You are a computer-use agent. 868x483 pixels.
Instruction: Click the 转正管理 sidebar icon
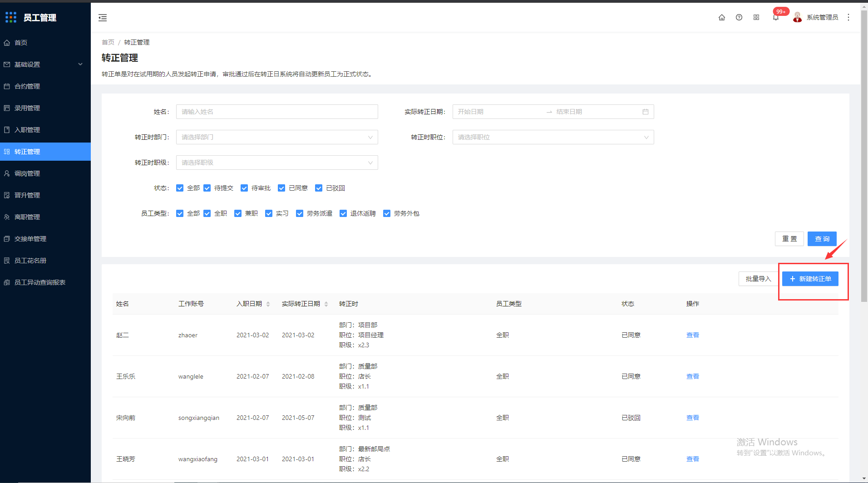[x=7, y=152]
